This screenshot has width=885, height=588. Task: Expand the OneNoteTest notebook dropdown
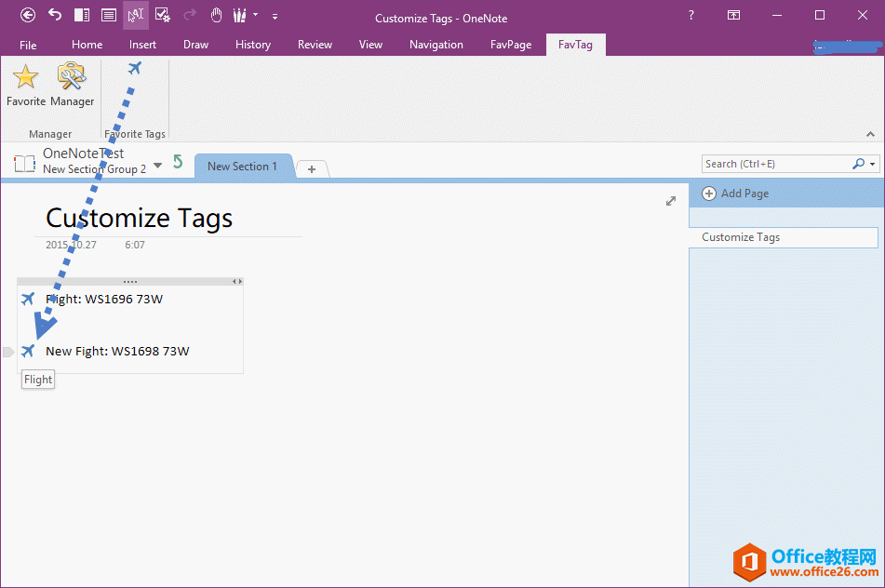point(157,165)
